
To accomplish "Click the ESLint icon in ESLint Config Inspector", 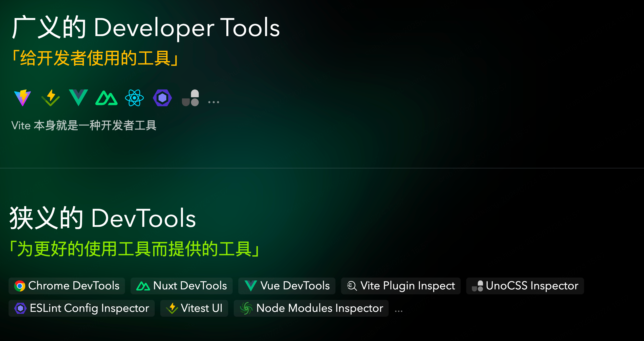I will [x=21, y=308].
